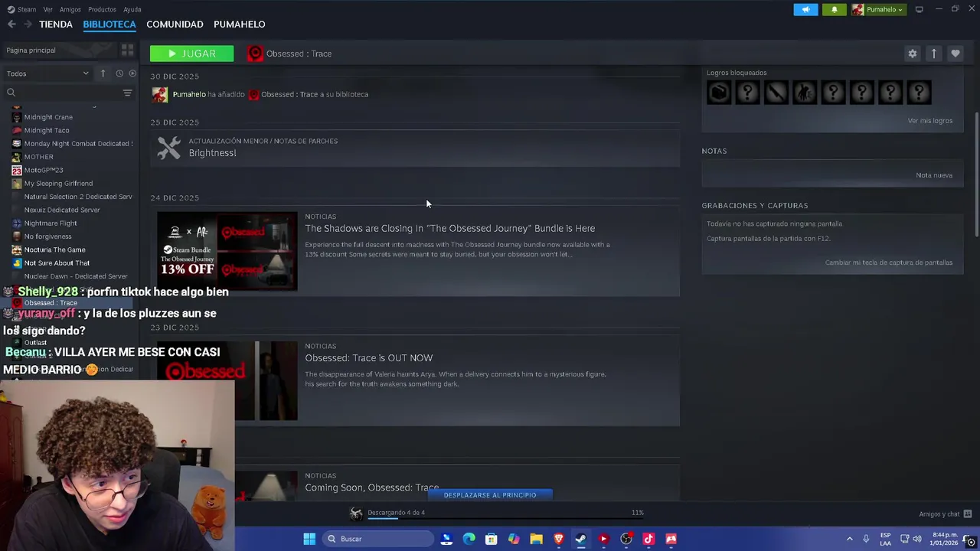Image resolution: width=980 pixels, height=551 pixels.
Task: Click the locked box achievement icon
Action: (x=718, y=93)
